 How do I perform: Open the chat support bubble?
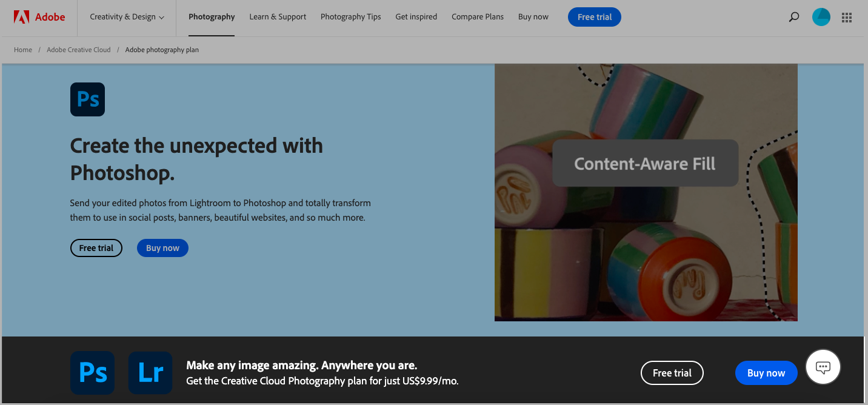click(x=823, y=367)
